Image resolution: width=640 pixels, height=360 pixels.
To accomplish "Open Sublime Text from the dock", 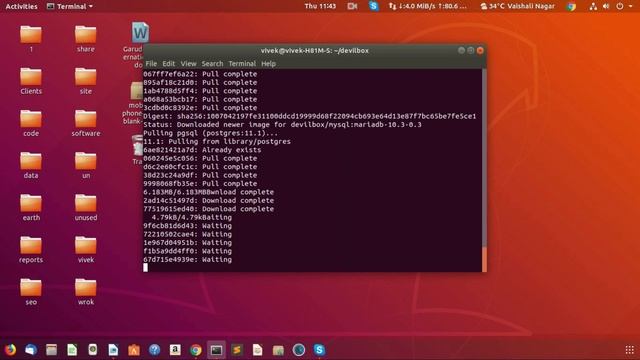I will 237,350.
